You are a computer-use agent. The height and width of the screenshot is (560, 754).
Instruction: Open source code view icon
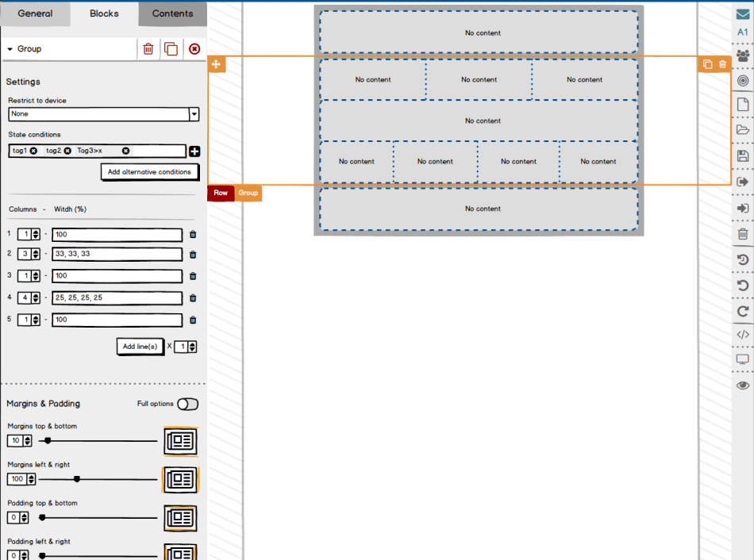(743, 335)
